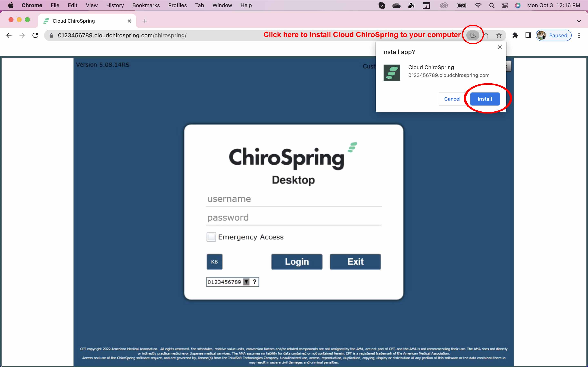Click the running-figure icon in menu bar
The height and width of the screenshot is (367, 588).
coord(411,5)
